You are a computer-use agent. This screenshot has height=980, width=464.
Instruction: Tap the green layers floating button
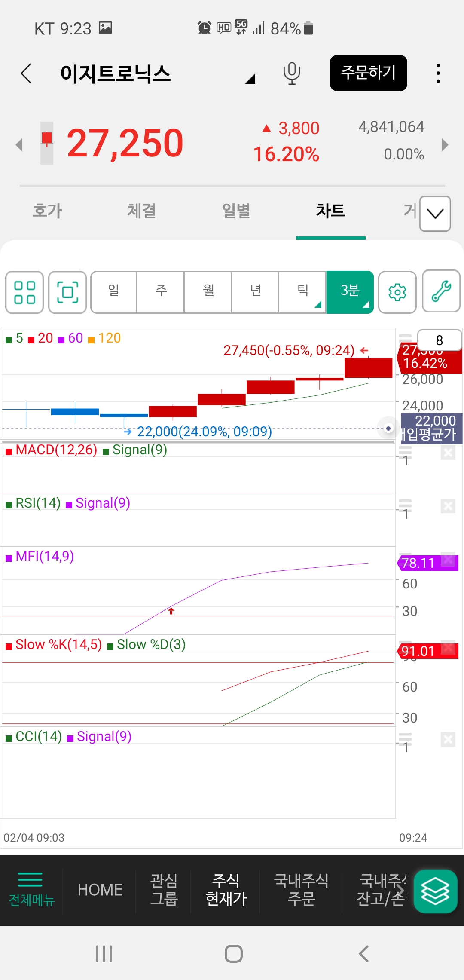[x=435, y=891]
